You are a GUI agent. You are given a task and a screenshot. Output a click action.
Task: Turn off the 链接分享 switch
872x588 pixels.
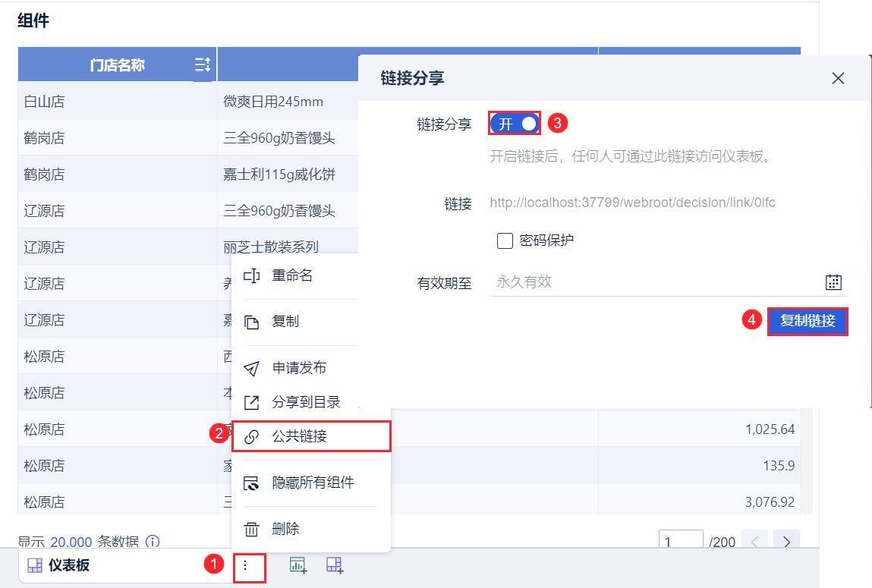515,124
